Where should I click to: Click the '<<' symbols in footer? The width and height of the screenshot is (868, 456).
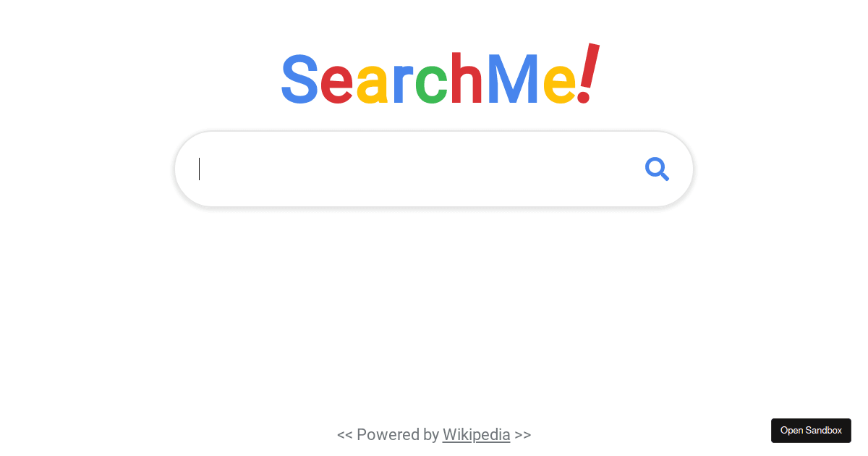[345, 435]
